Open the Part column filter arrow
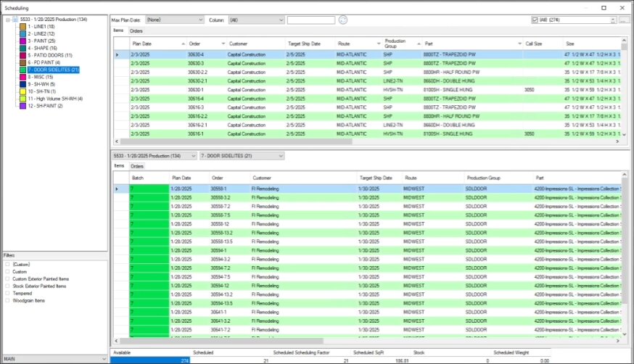This screenshot has height=364, width=634. (x=519, y=44)
